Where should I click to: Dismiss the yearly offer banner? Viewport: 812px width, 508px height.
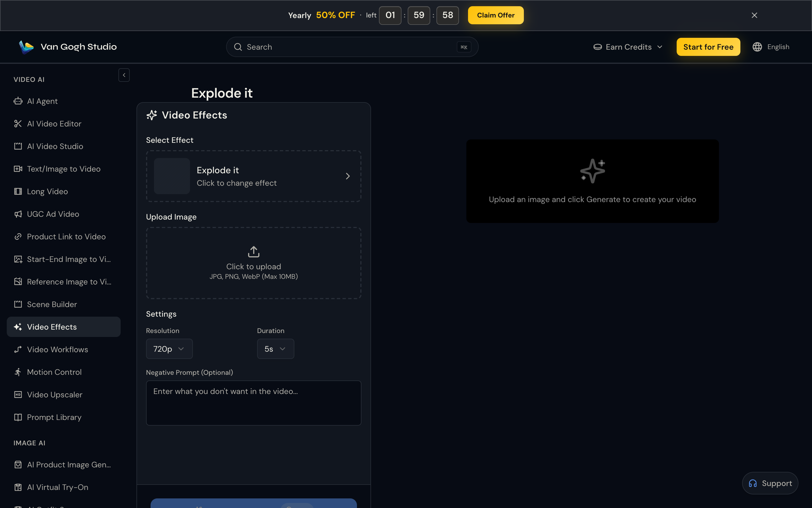pos(754,15)
